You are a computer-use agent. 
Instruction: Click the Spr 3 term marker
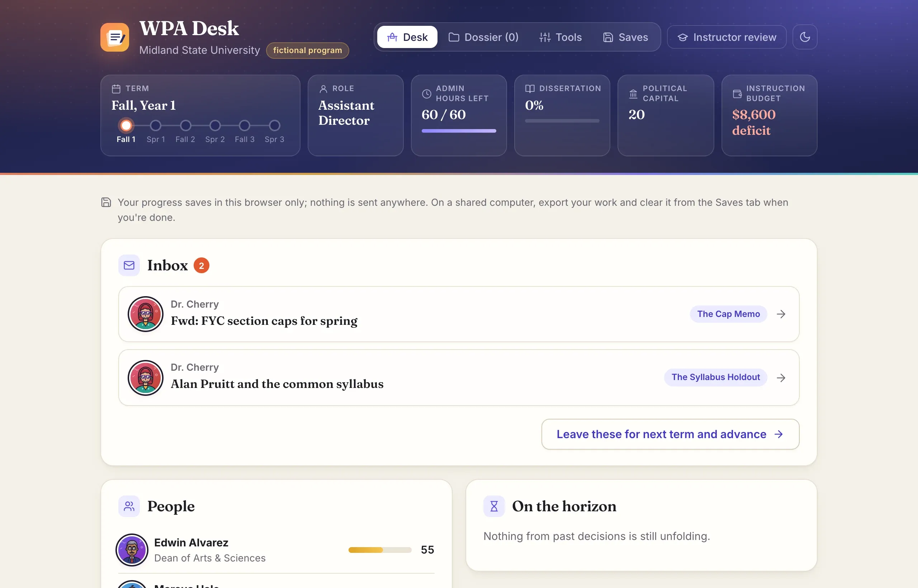pos(275,125)
